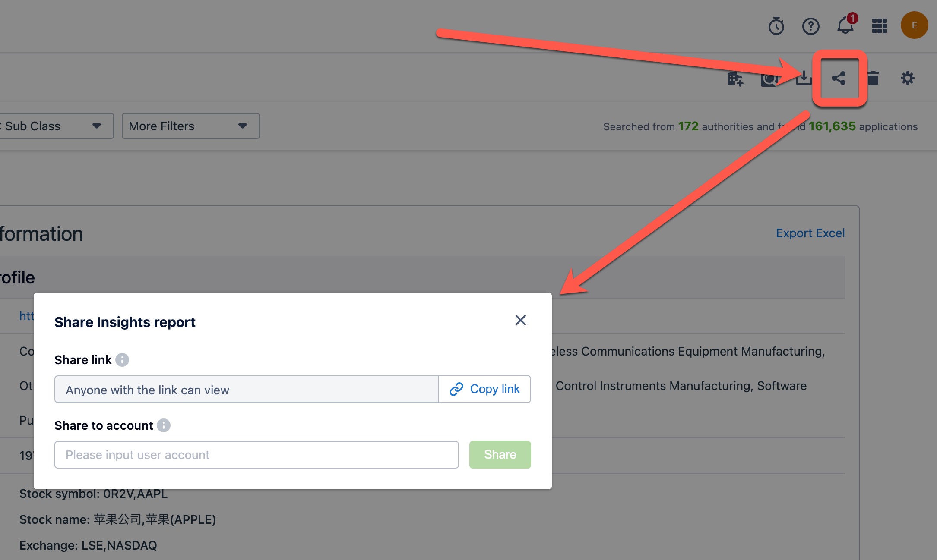Open notifications bell with red badge
The height and width of the screenshot is (560, 937).
click(845, 26)
